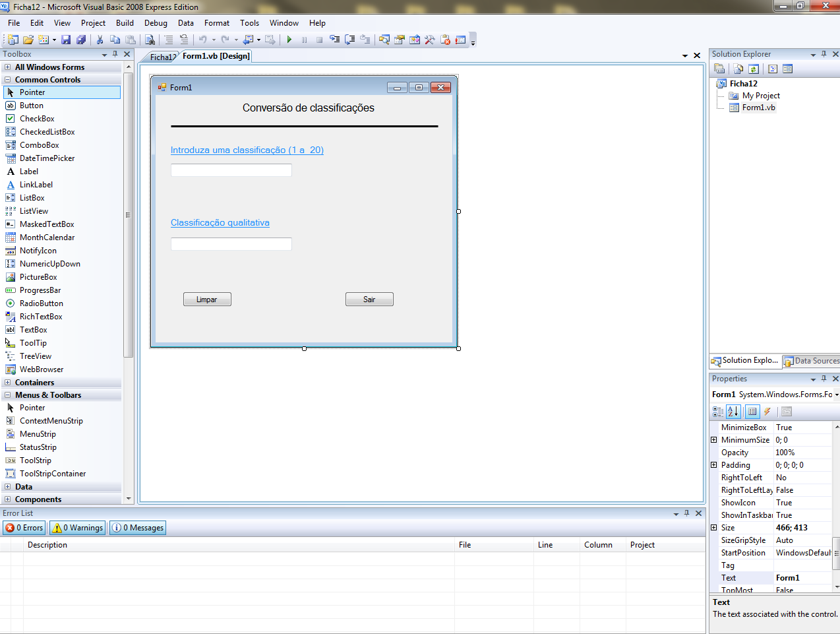Click the Cut scissors icon

click(x=100, y=40)
